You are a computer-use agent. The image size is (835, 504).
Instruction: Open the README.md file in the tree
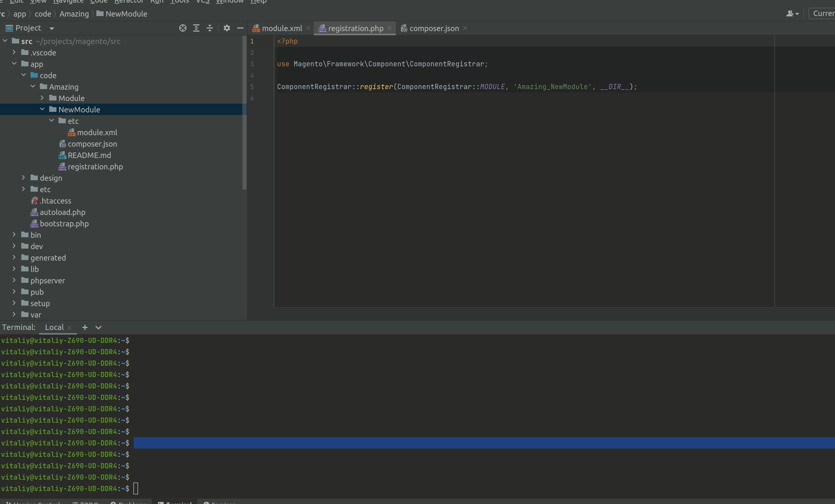tap(89, 155)
